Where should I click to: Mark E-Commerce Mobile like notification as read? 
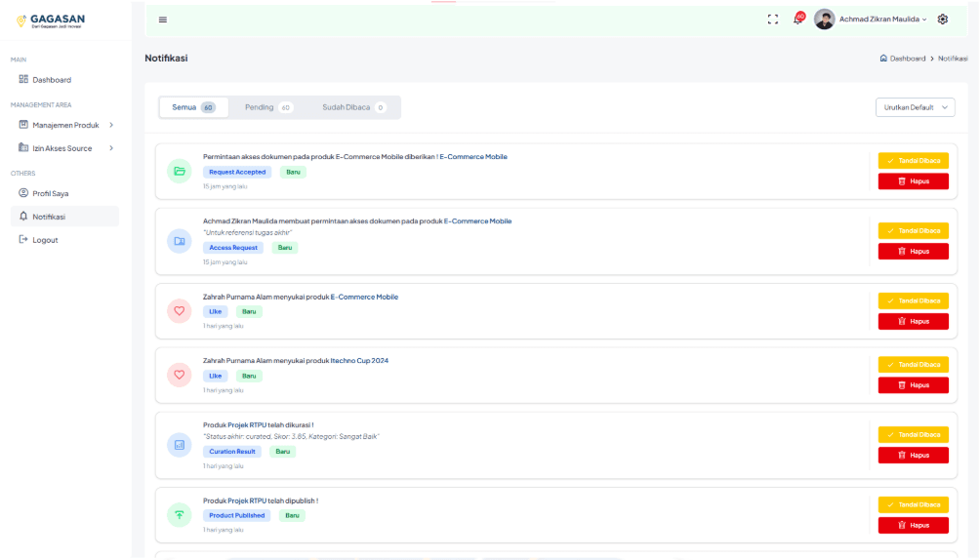tap(913, 300)
